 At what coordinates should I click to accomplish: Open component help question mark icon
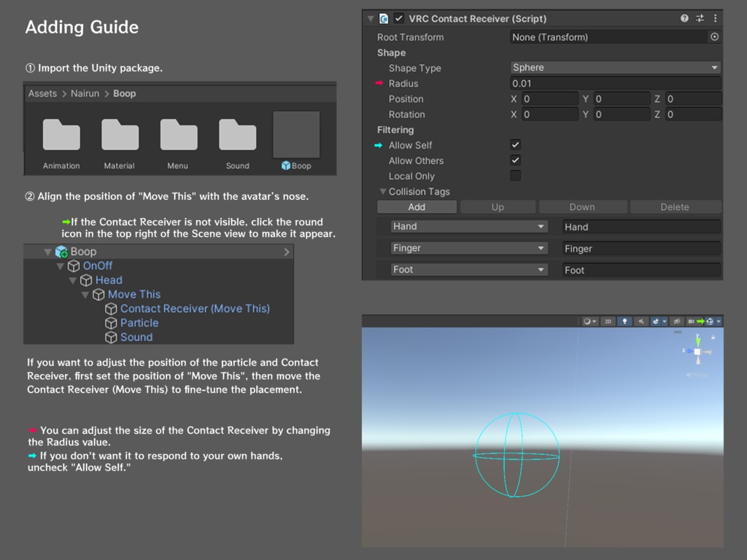(684, 18)
